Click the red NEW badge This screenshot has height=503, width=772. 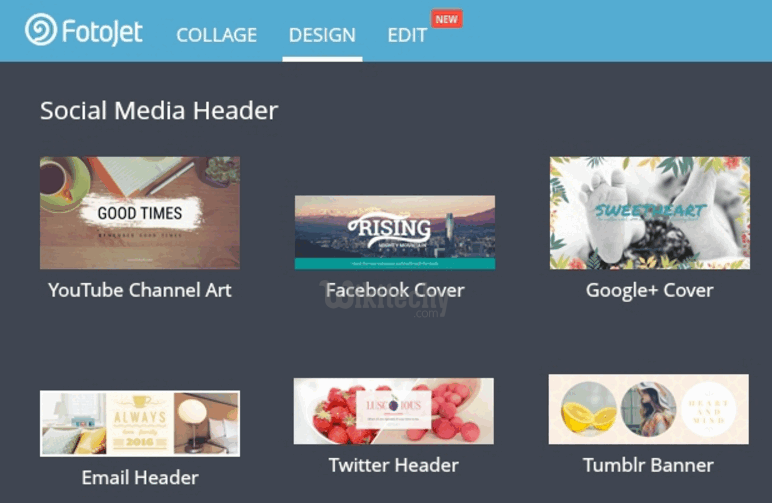click(x=447, y=19)
